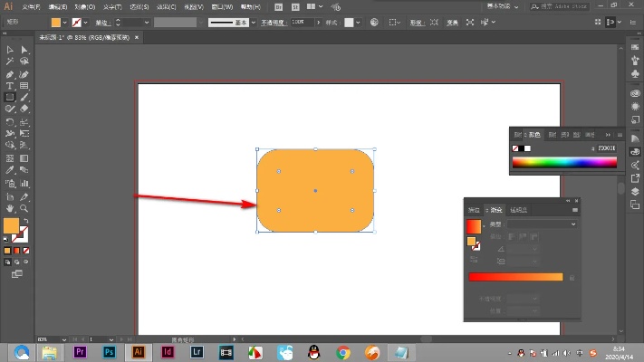
Task: Reset default fill and stroke colors
Action: pos(5,239)
